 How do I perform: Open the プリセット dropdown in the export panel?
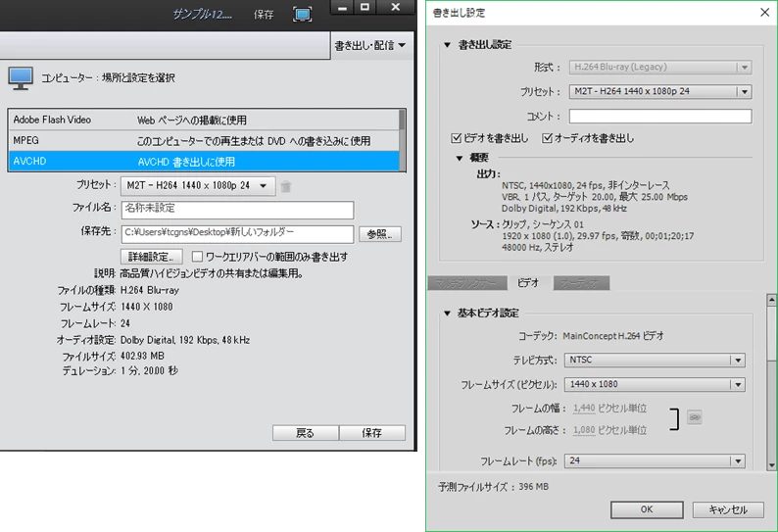click(198, 185)
